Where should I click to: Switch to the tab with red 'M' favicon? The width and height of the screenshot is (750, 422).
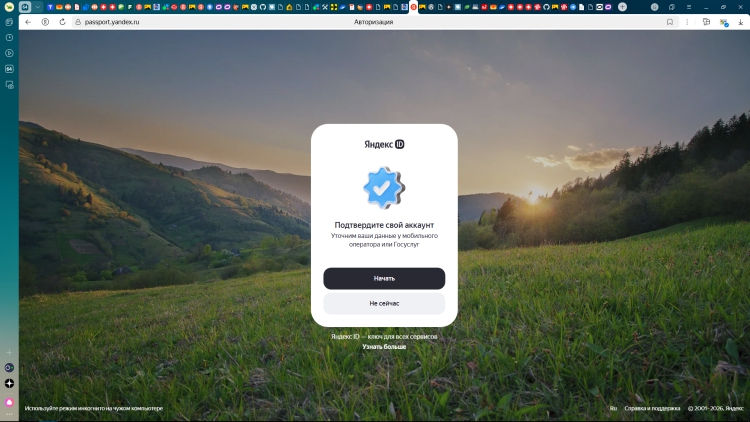(484, 7)
